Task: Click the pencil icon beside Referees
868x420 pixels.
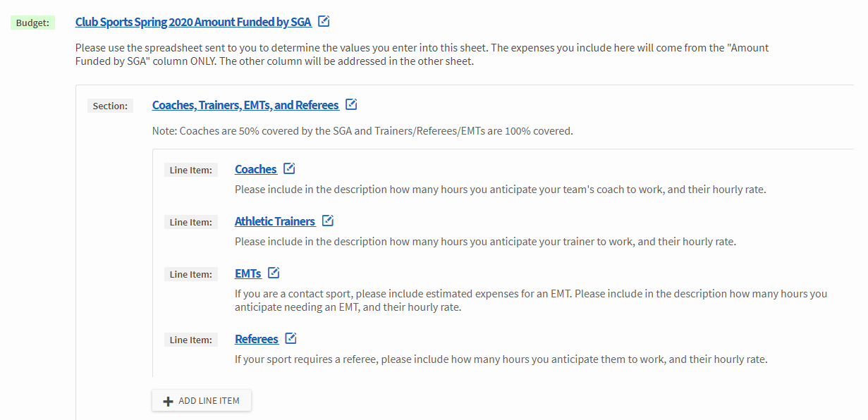Action: click(x=291, y=338)
